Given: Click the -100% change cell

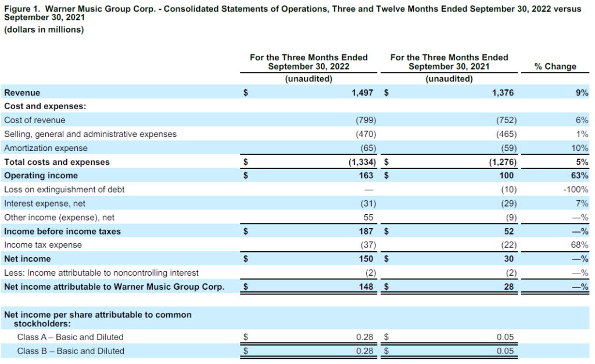Looking at the screenshot, I should click(576, 190).
